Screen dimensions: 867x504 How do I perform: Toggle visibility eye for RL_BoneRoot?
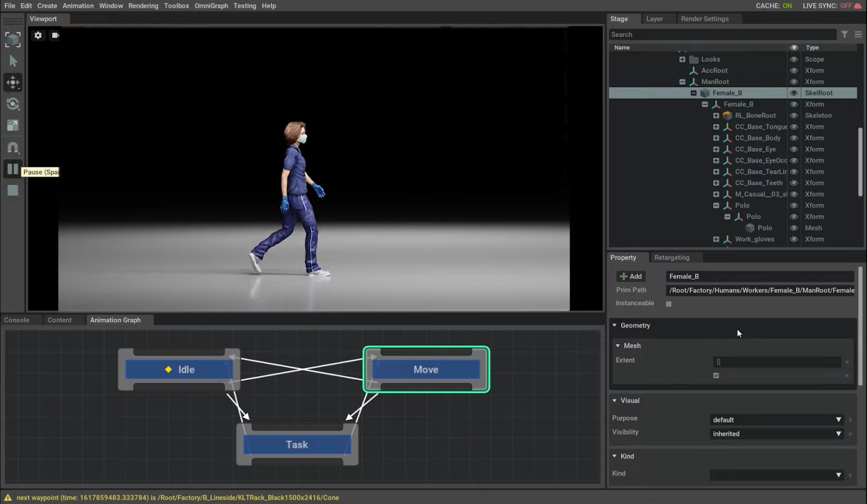pos(794,115)
